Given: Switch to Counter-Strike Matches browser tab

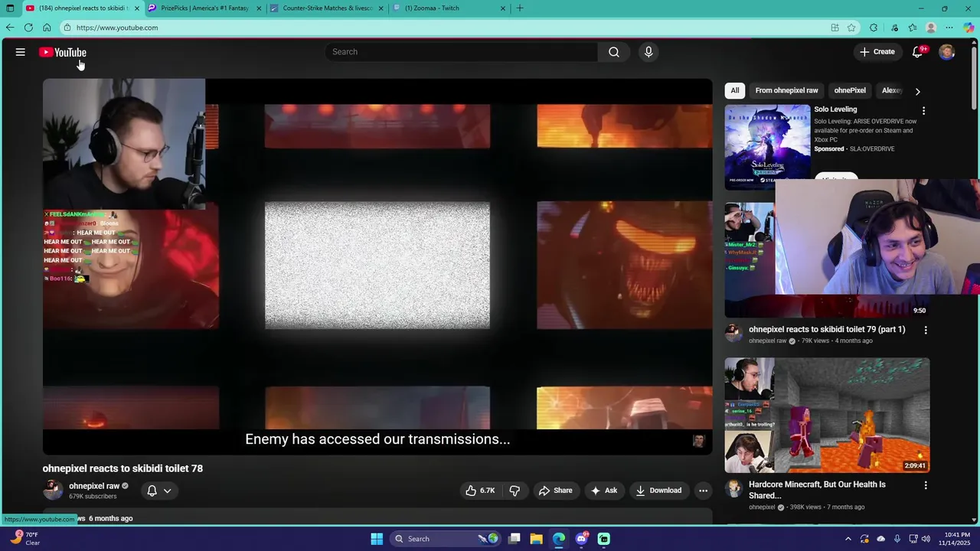Looking at the screenshot, I should click(x=326, y=8).
